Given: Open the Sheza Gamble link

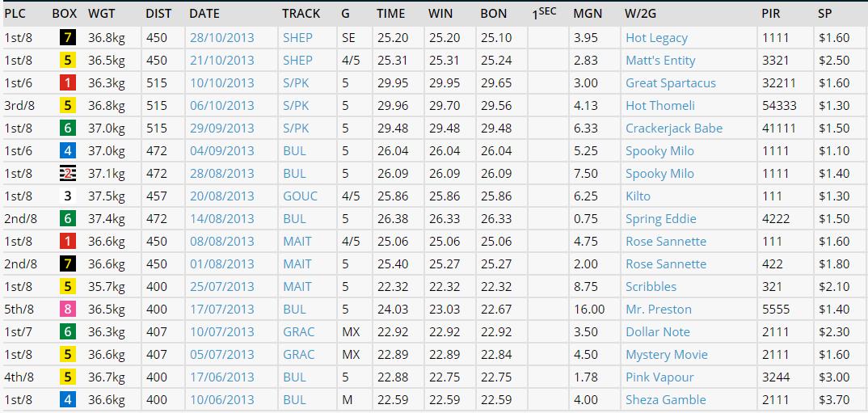Looking at the screenshot, I should [665, 400].
